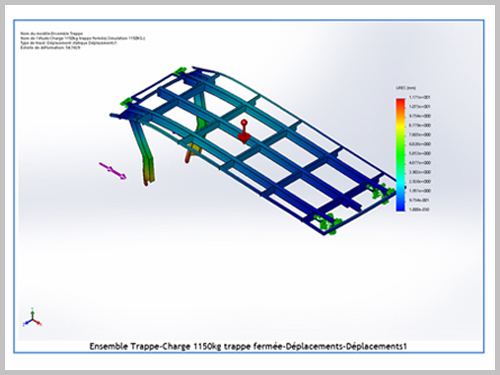Click green fixture symbols at far-left hinge
This screenshot has width=500, height=375.
coord(125,101)
